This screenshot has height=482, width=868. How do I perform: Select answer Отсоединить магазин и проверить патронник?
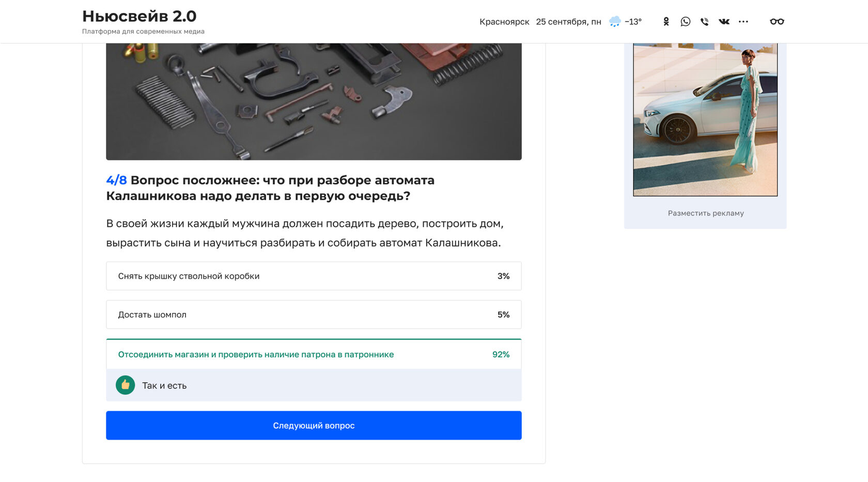point(314,354)
